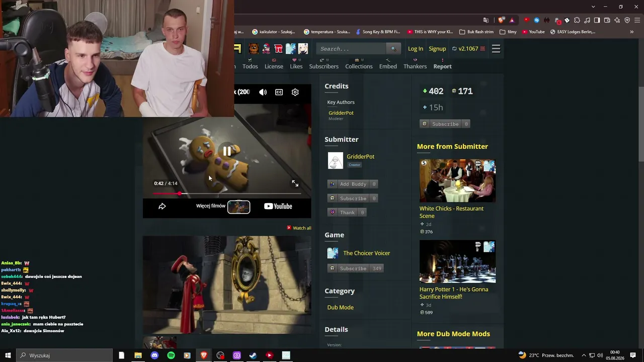Subscribe to the game with 349 subscribers
Image resolution: width=644 pixels, height=362 pixels.
[355, 268]
